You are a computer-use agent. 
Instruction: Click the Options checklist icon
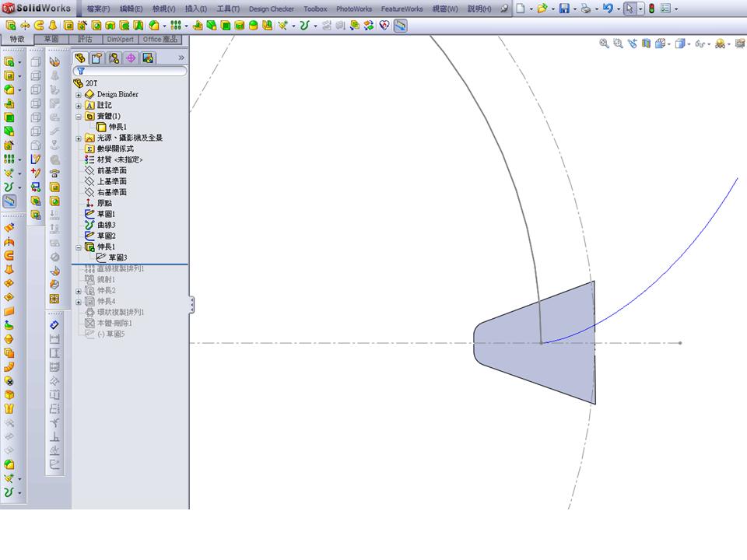point(666,9)
